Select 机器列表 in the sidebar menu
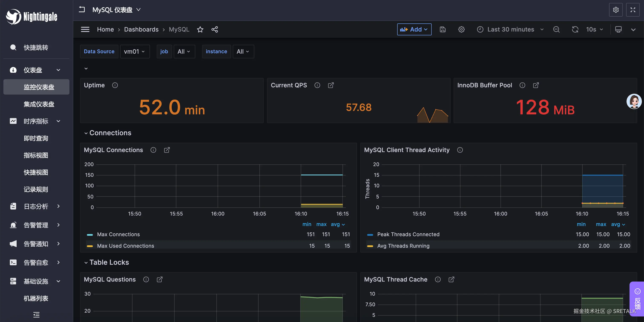Screen dimensions: 644x322 (36, 298)
